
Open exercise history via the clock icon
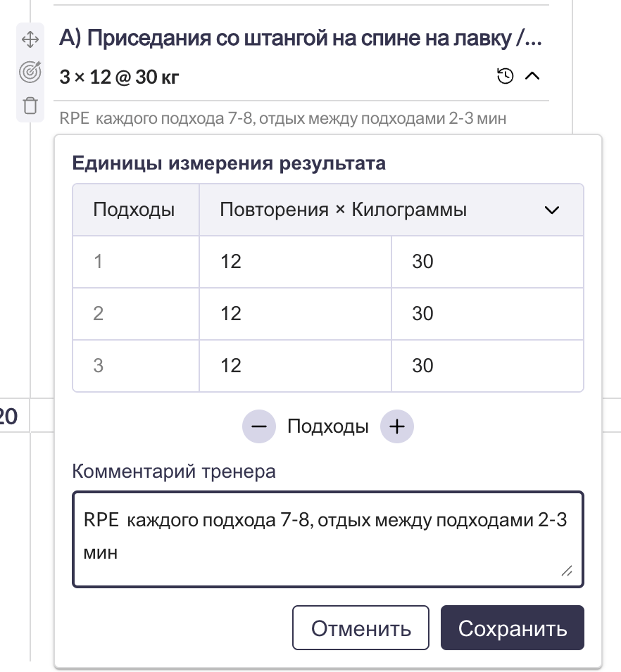(505, 76)
